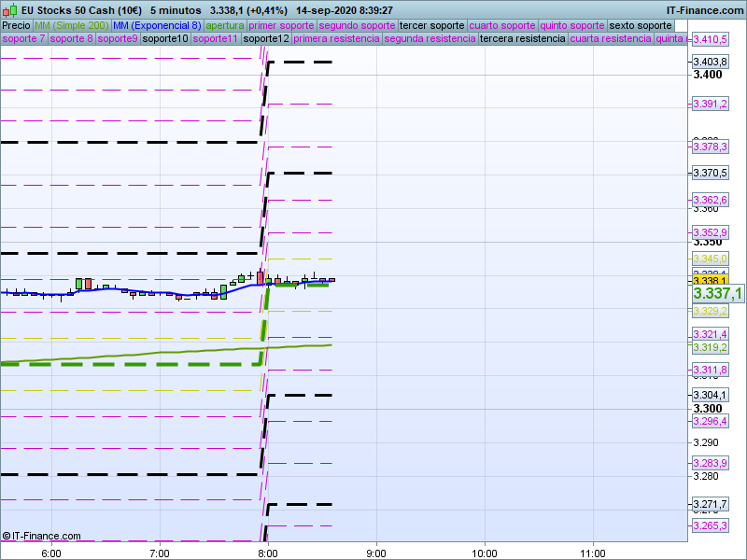Click the 3.319,2 green moving average tag

[710, 347]
